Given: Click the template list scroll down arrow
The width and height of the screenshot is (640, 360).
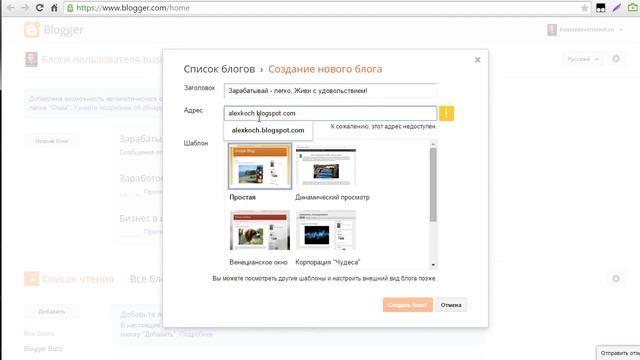Looking at the screenshot, I should pyautogui.click(x=433, y=265).
